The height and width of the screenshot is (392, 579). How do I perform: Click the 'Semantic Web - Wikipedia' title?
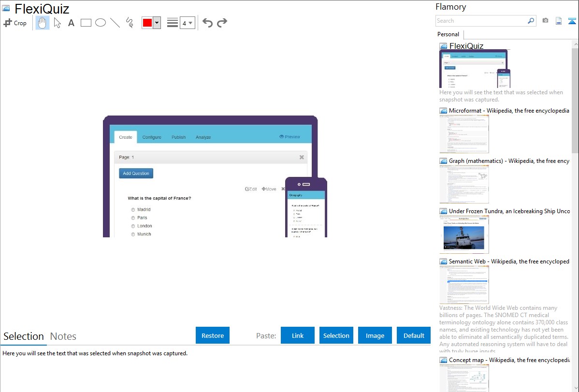(509, 261)
